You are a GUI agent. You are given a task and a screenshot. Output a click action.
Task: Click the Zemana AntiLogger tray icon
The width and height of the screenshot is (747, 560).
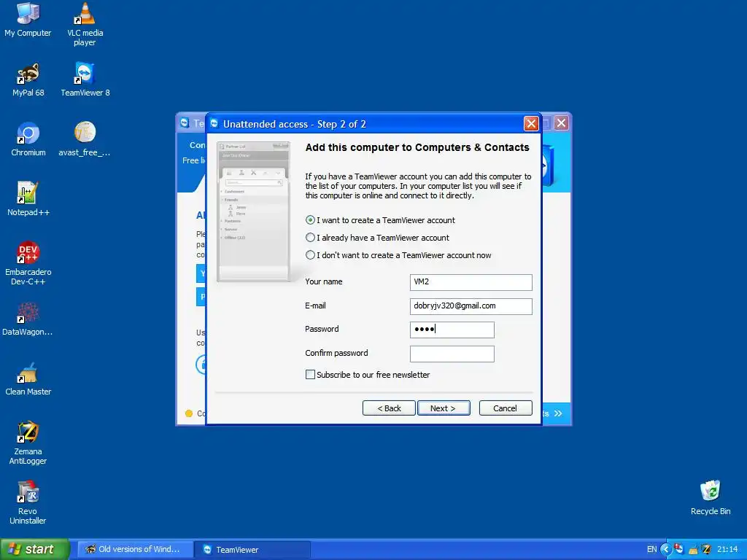pyautogui.click(x=706, y=550)
